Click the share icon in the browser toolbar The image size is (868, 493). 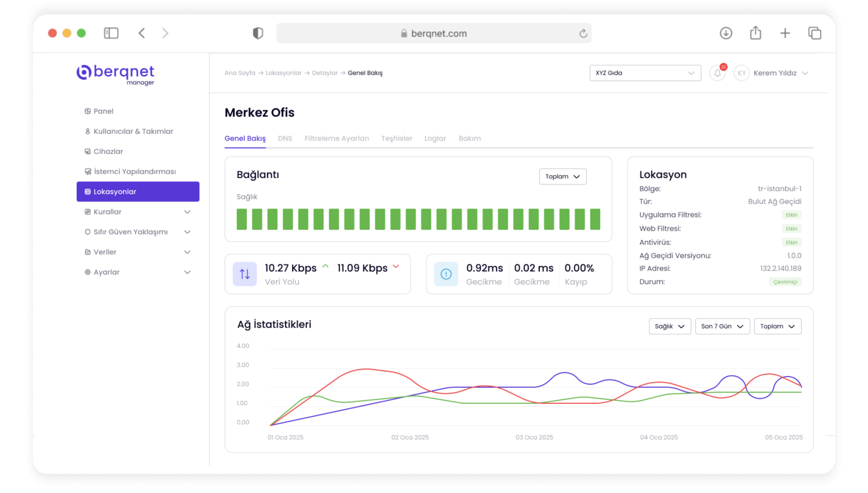click(755, 33)
